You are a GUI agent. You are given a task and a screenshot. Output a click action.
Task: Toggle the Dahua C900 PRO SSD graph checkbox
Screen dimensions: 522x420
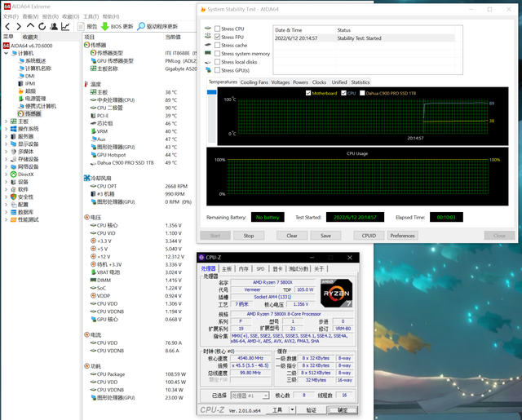click(361, 93)
